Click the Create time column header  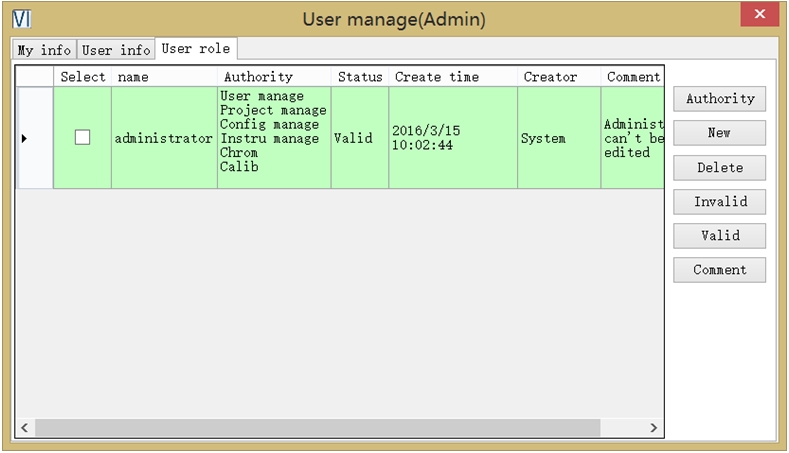[x=437, y=77]
